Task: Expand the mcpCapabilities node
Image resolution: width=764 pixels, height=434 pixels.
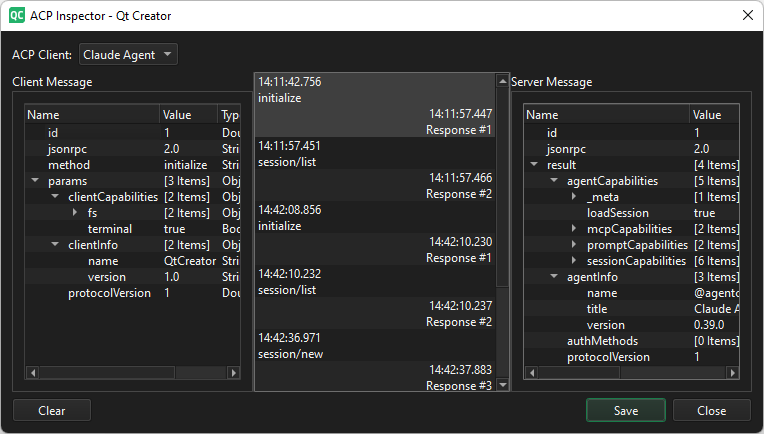Action: coord(574,228)
